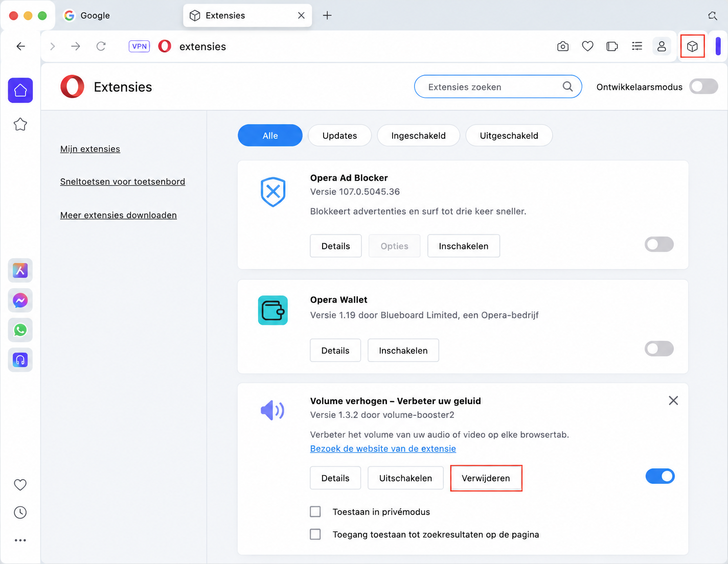Click the purple sidebar panel handle

pyautogui.click(x=718, y=46)
